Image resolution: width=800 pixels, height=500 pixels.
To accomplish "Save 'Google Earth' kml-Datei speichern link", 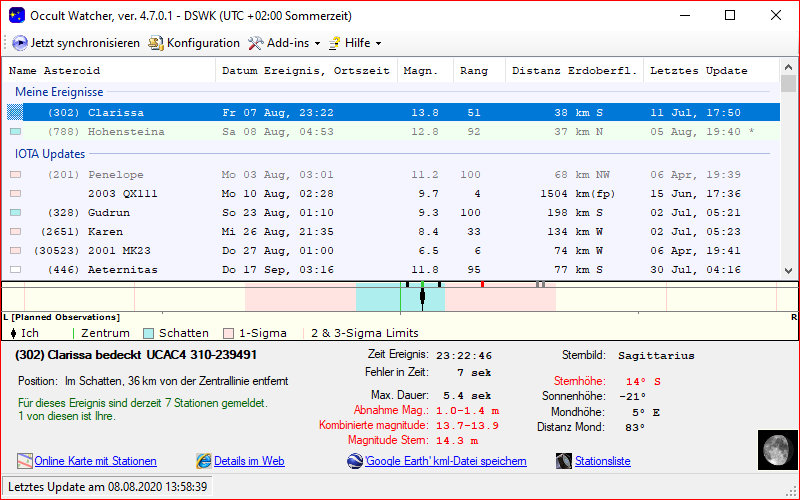I will (445, 461).
